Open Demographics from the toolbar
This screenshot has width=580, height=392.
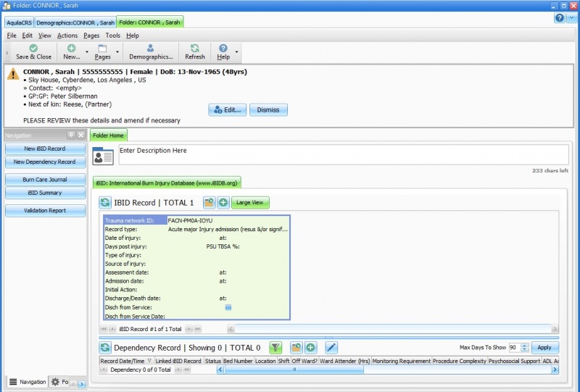tap(150, 52)
